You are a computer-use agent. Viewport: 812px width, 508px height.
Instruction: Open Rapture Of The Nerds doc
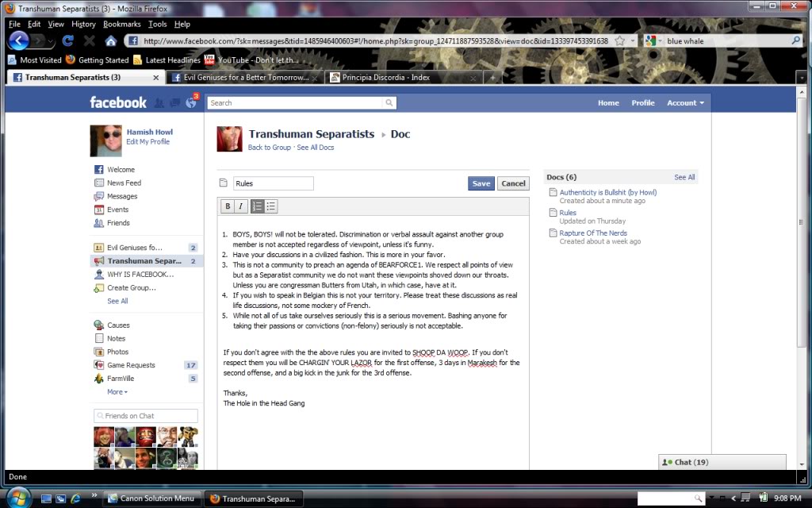[593, 233]
